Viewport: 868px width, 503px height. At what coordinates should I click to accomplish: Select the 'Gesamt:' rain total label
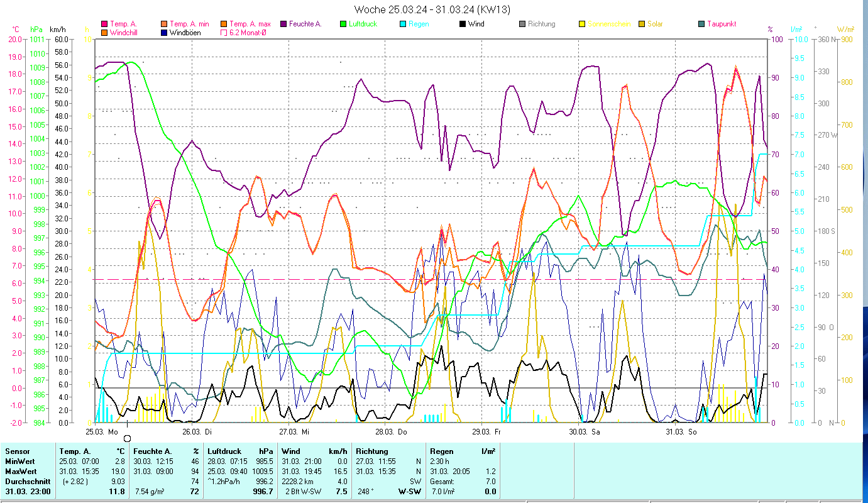[443, 482]
